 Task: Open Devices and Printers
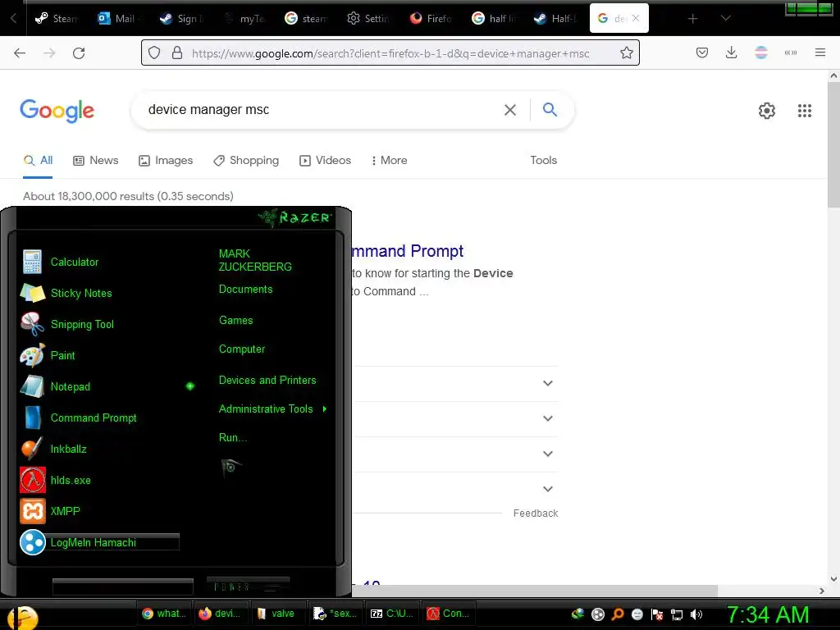tap(267, 381)
